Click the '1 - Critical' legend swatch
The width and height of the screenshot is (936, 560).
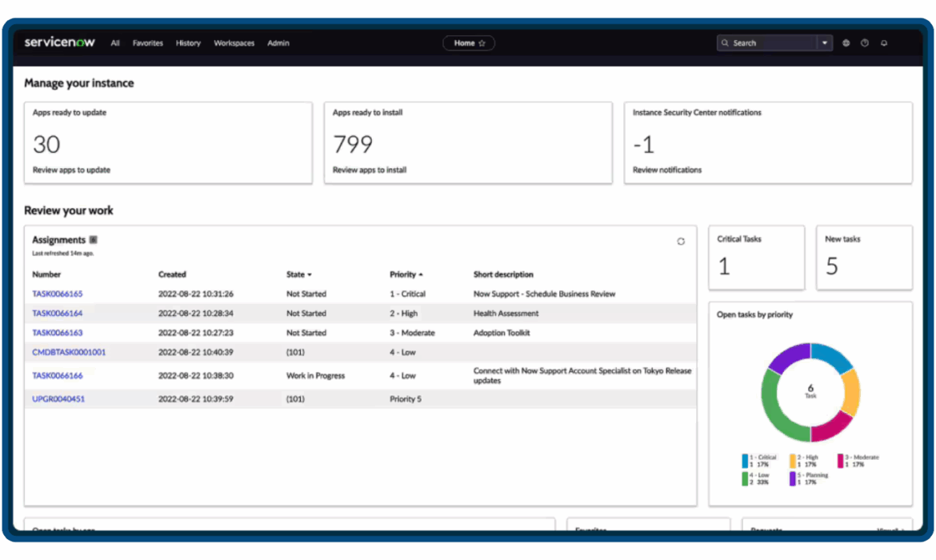tap(745, 461)
